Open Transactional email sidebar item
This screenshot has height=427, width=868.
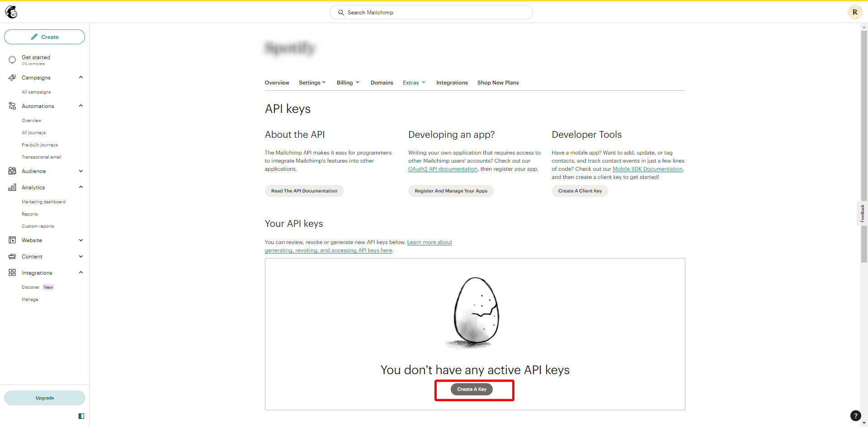point(41,157)
